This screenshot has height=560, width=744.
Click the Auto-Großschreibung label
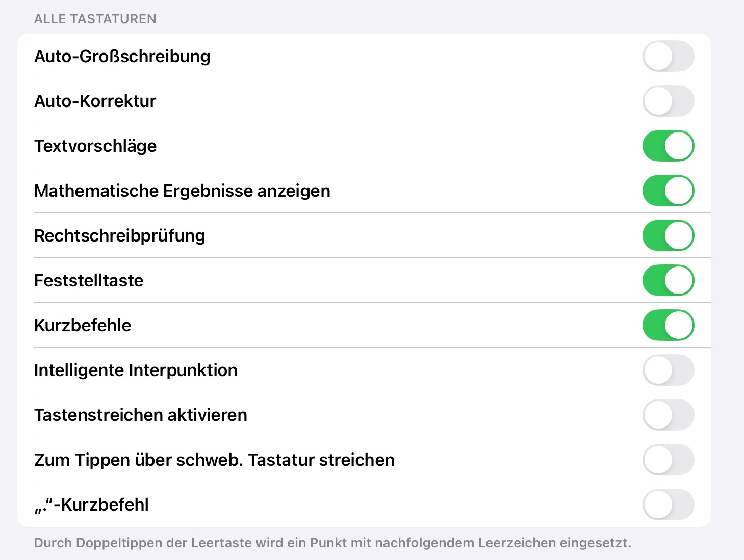point(122,56)
